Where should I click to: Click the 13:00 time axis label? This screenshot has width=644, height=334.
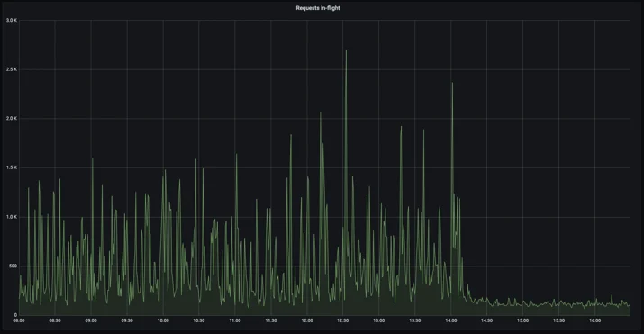click(x=378, y=320)
